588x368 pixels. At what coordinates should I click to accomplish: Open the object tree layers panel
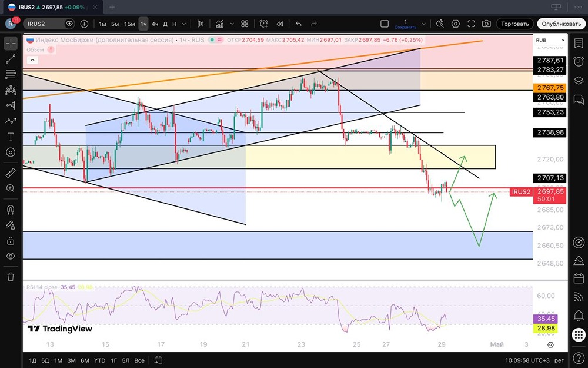[x=579, y=80]
